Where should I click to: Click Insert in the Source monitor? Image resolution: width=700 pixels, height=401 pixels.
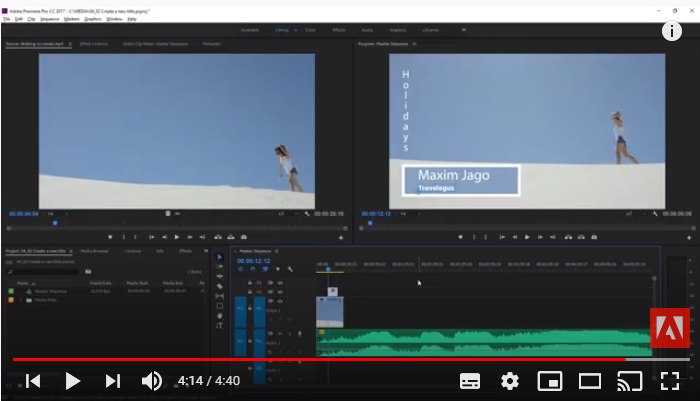pos(218,237)
